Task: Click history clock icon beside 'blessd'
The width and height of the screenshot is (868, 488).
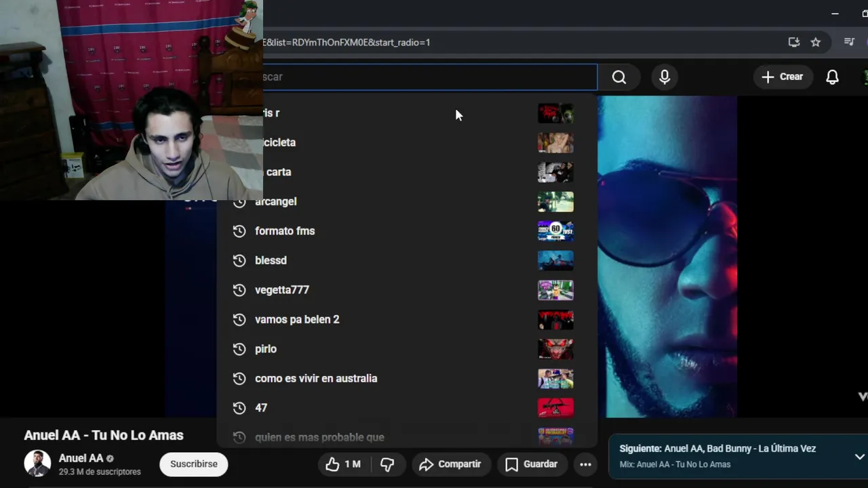Action: pos(239,260)
